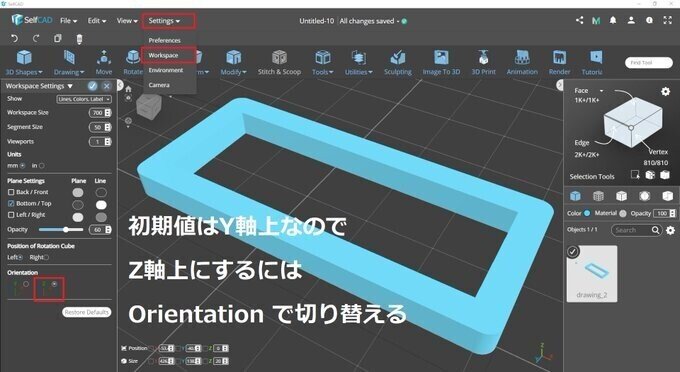This screenshot has height=372, width=680.
Task: Click the Copy icon below Edit
Action: pos(57,39)
